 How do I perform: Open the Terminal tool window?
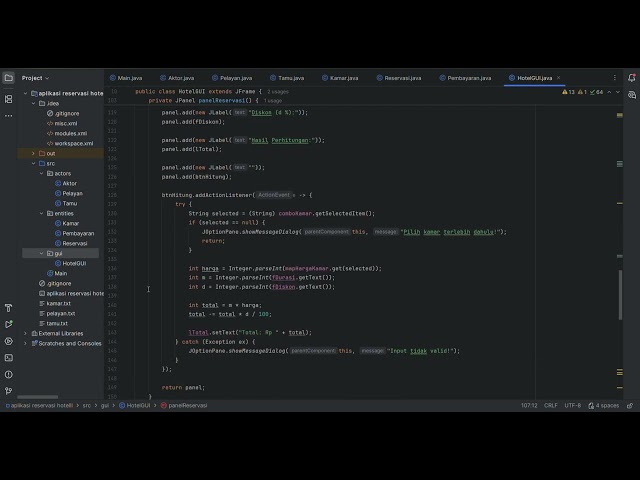click(x=9, y=356)
